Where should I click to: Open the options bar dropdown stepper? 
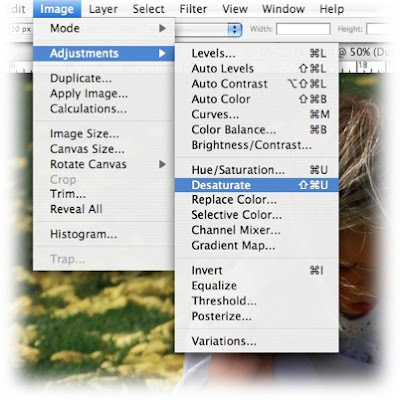tap(235, 29)
